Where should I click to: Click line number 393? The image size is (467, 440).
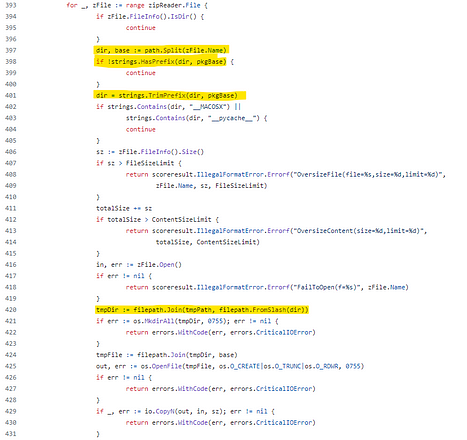coord(11,5)
